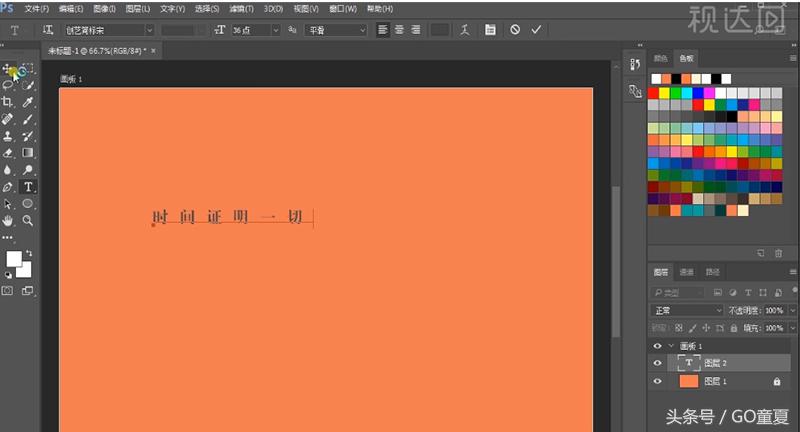This screenshot has width=800, height=432.
Task: Select the Horizontal Type tool
Action: click(x=28, y=187)
